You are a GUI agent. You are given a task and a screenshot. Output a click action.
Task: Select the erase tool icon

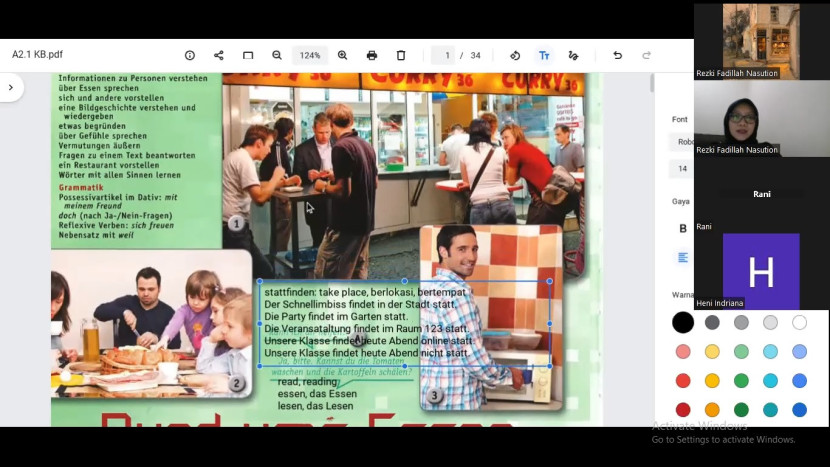pos(515,55)
